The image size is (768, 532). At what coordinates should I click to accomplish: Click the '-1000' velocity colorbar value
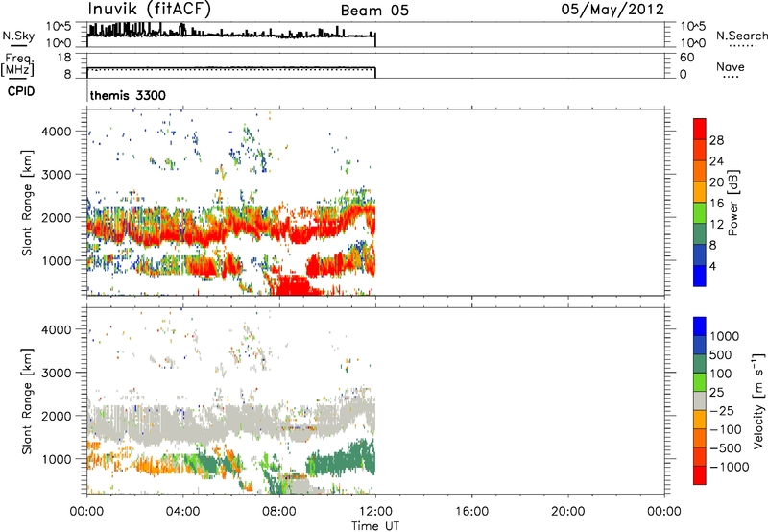coord(730,467)
